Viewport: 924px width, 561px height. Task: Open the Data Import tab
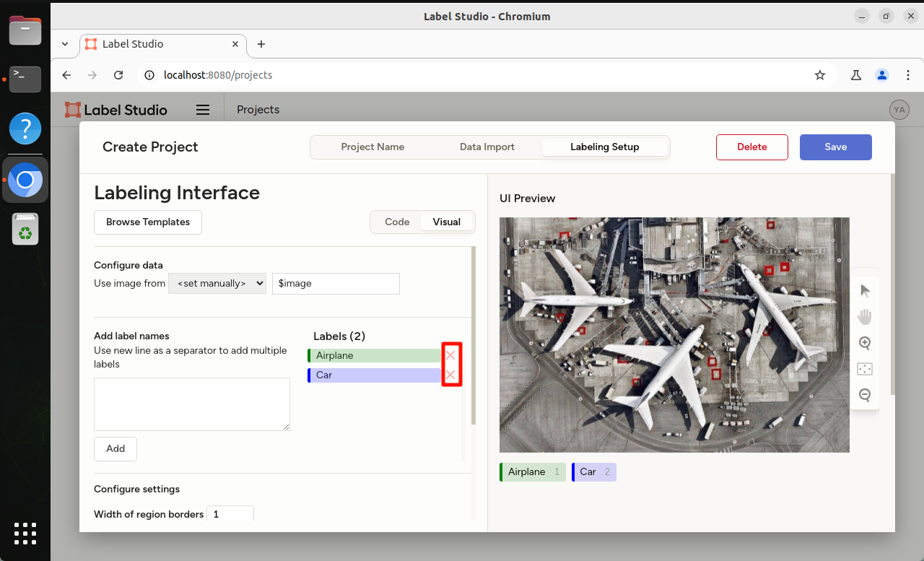tap(487, 147)
